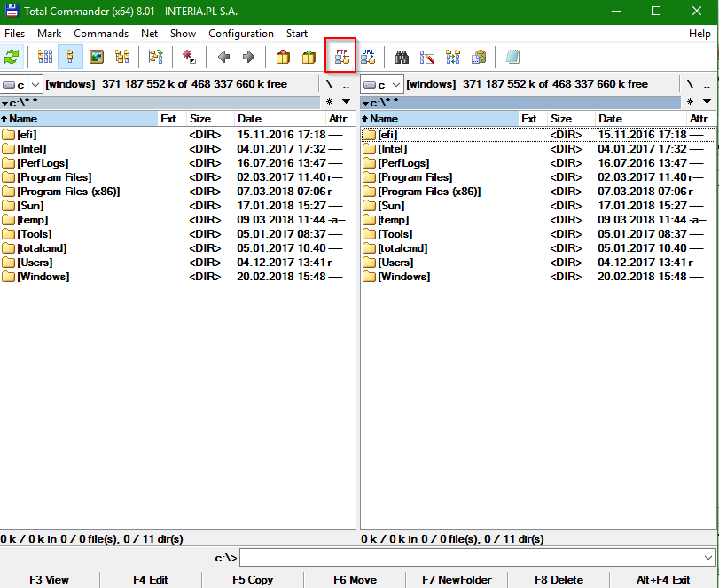Click F8 Delete button

[x=559, y=580]
